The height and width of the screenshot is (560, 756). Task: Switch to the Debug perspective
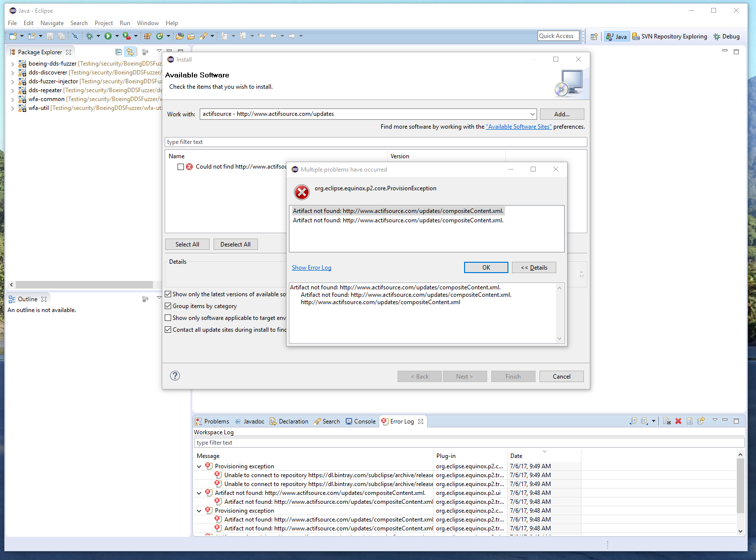(726, 36)
